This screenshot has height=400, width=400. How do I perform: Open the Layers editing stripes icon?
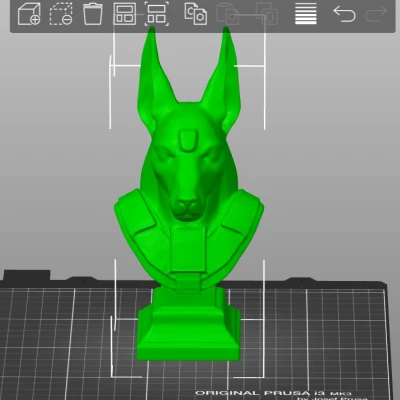pos(306,14)
